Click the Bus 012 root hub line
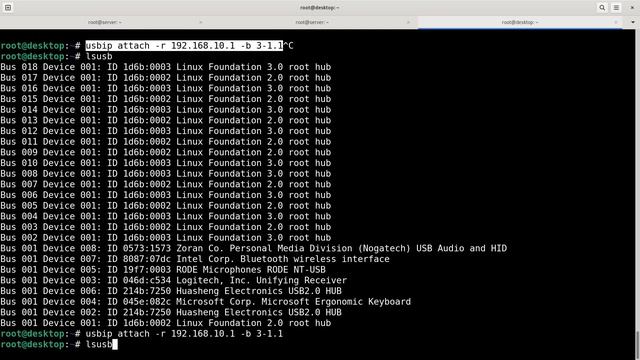 click(x=166, y=131)
